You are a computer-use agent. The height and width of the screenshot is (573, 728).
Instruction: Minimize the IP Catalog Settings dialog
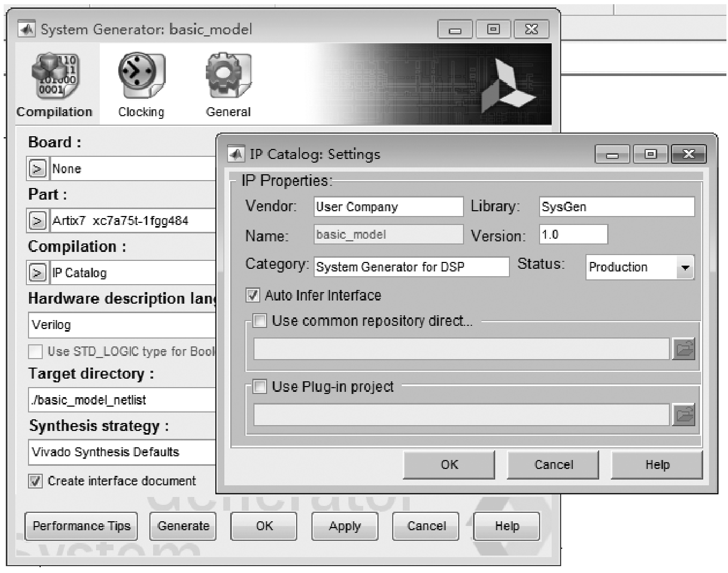(612, 154)
